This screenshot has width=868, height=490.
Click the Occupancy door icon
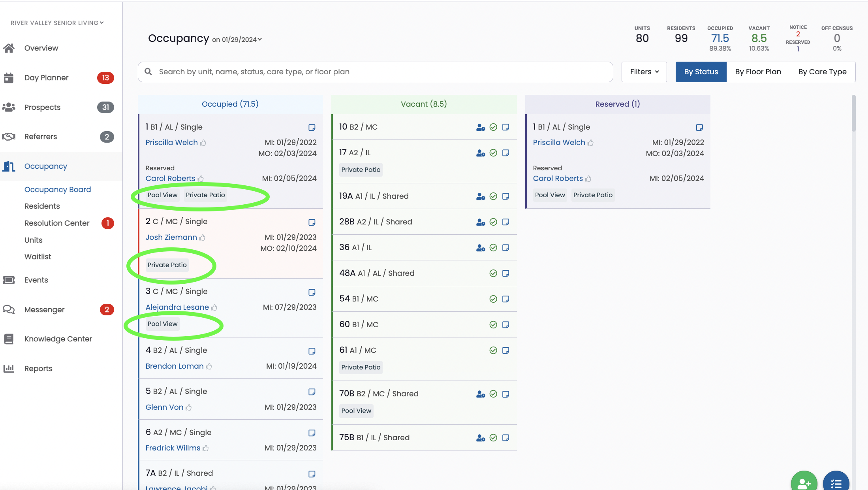click(x=9, y=166)
